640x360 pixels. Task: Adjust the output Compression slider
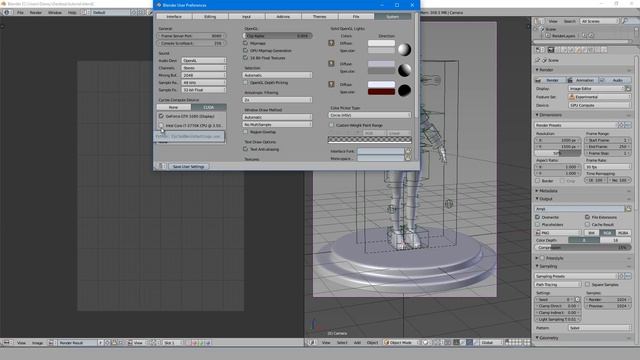click(583, 248)
